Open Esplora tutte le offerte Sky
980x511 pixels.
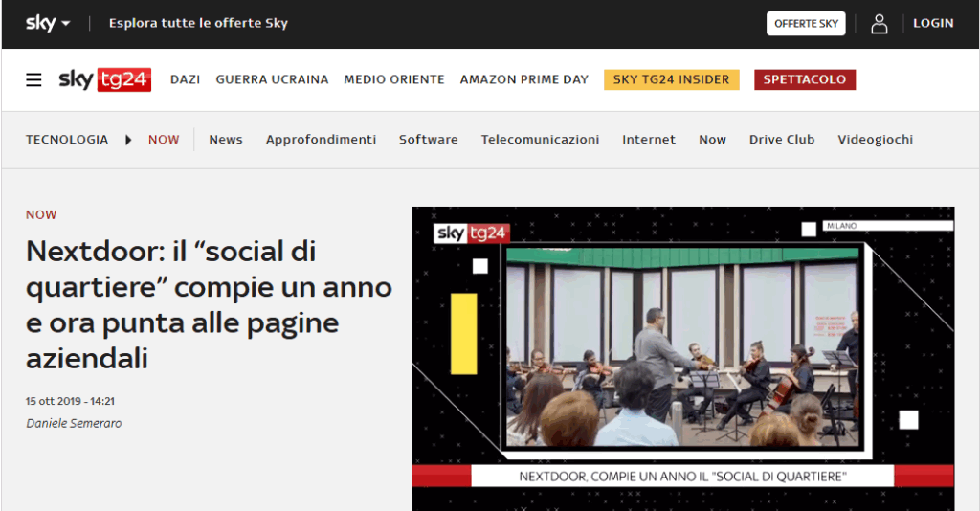198,23
